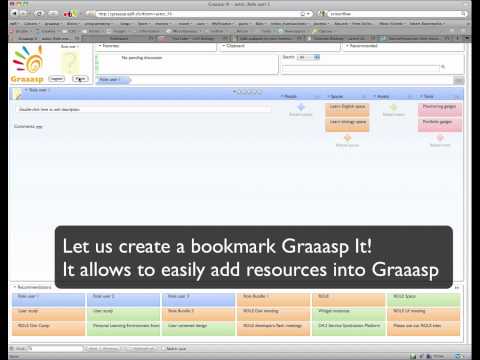
Task: Click the add asset diamond icon
Action: point(393,107)
